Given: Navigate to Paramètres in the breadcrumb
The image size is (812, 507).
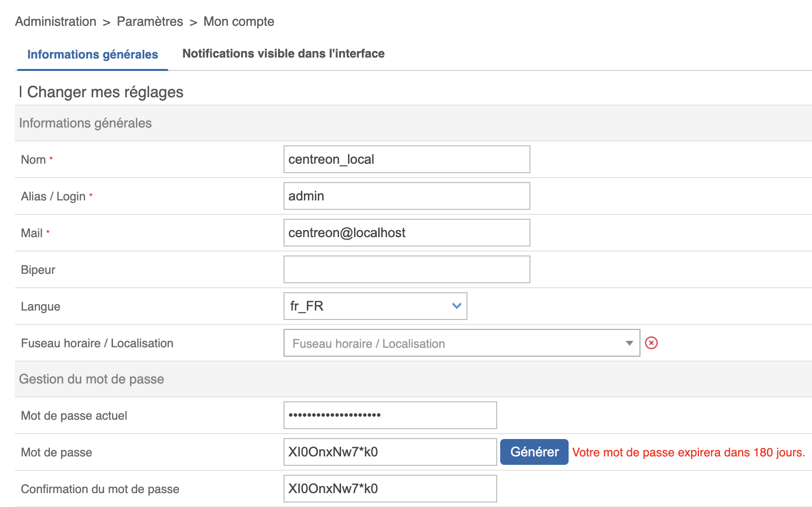Looking at the screenshot, I should click(x=150, y=21).
